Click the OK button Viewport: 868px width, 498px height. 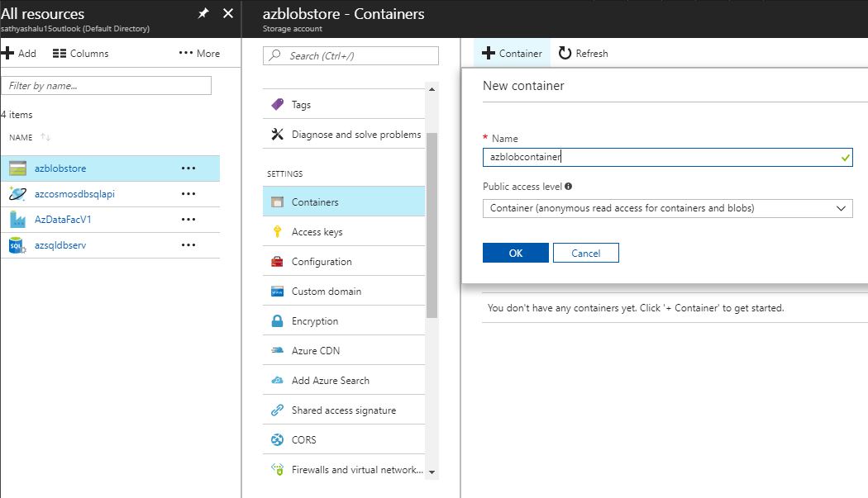point(515,252)
